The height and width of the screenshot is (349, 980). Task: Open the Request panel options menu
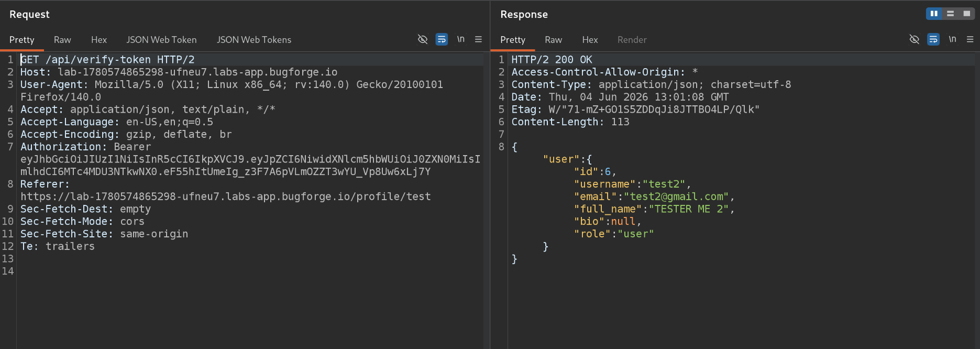click(x=478, y=39)
